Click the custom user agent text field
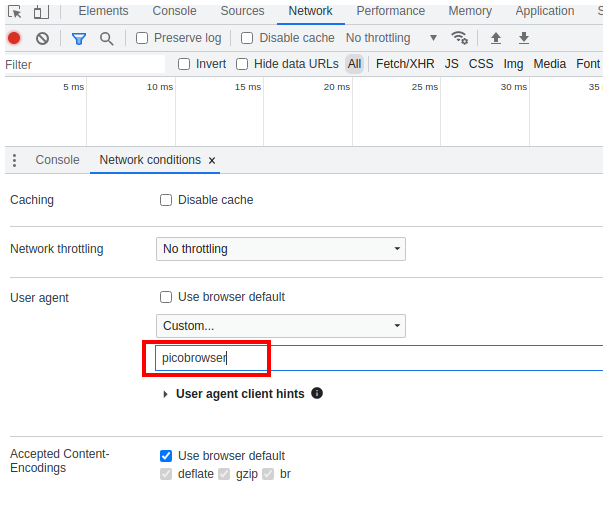Image resolution: width=608 pixels, height=513 pixels. coord(380,358)
